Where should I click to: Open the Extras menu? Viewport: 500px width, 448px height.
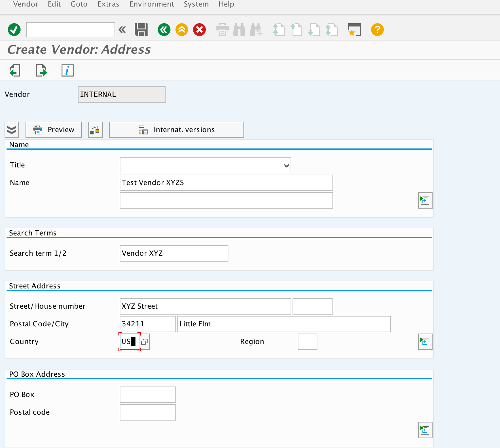click(x=108, y=4)
